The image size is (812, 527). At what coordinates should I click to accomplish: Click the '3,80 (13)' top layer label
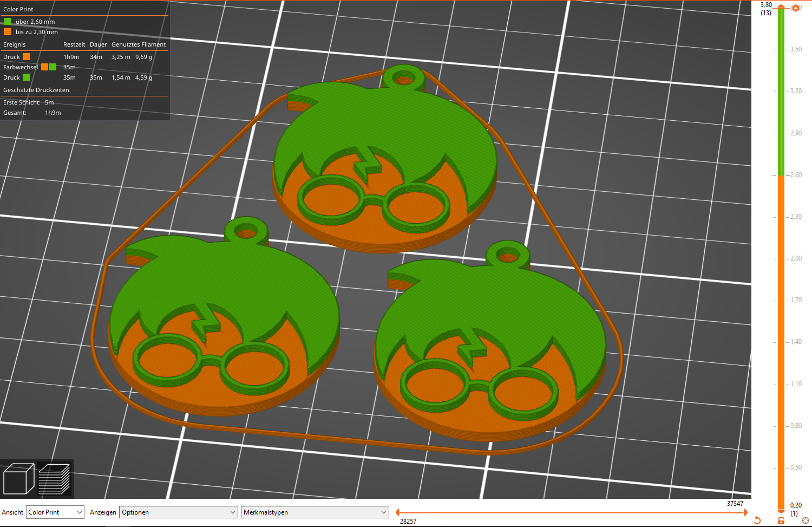[x=766, y=9]
